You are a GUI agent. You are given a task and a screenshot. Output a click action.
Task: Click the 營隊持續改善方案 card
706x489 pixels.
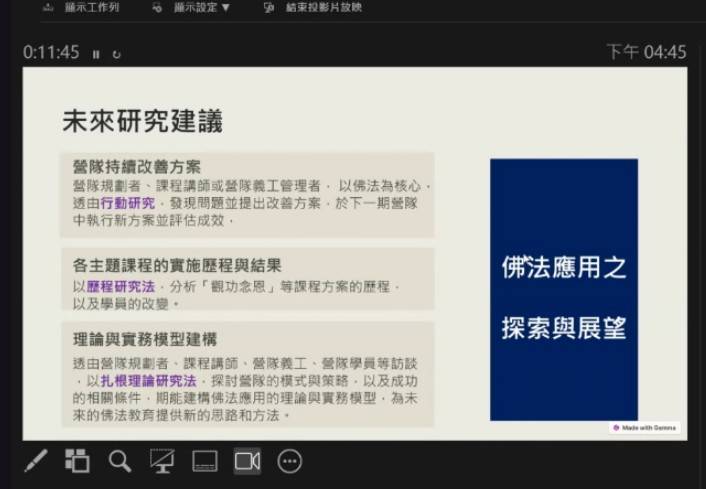(x=246, y=194)
